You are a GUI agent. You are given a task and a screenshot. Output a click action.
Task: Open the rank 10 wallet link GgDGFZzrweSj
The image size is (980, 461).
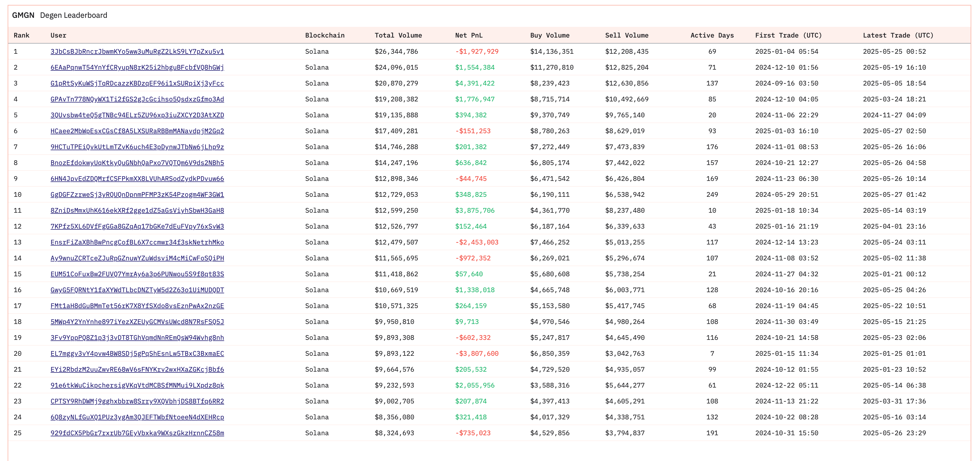coord(137,195)
